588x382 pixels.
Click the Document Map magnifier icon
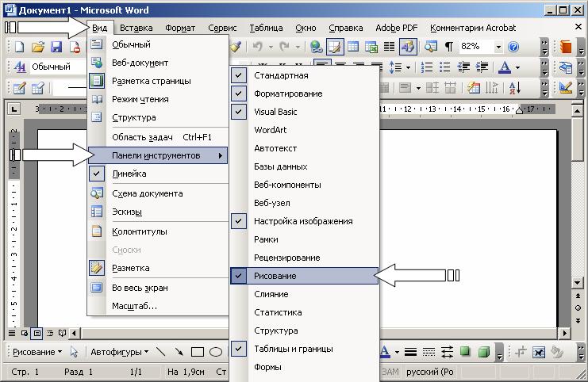pos(431,47)
